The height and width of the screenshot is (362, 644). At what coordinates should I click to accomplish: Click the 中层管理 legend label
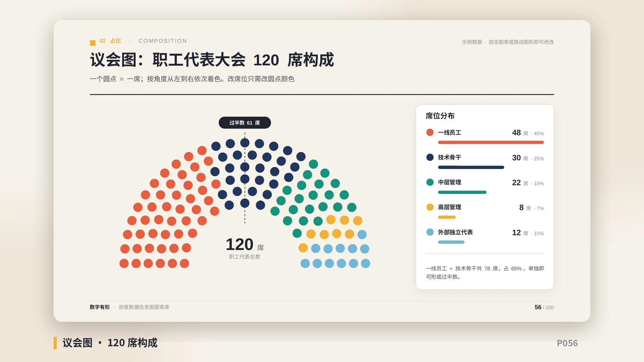449,182
